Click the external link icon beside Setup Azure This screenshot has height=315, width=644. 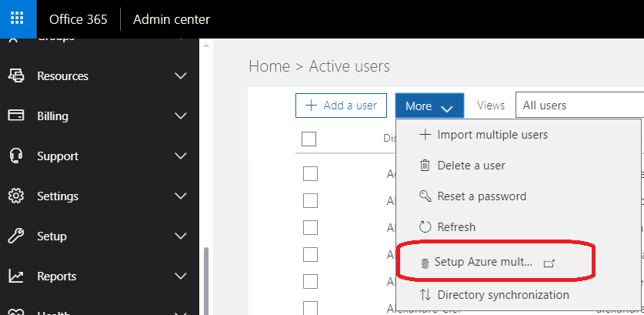(x=549, y=263)
